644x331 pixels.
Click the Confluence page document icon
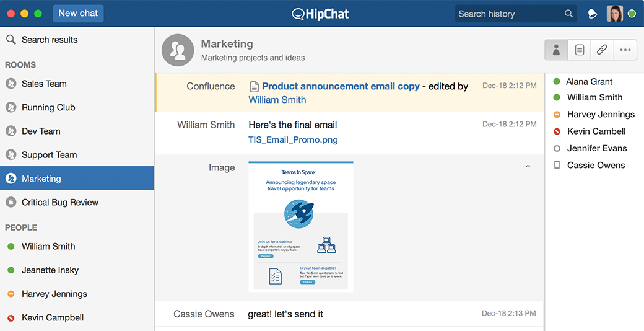255,87
